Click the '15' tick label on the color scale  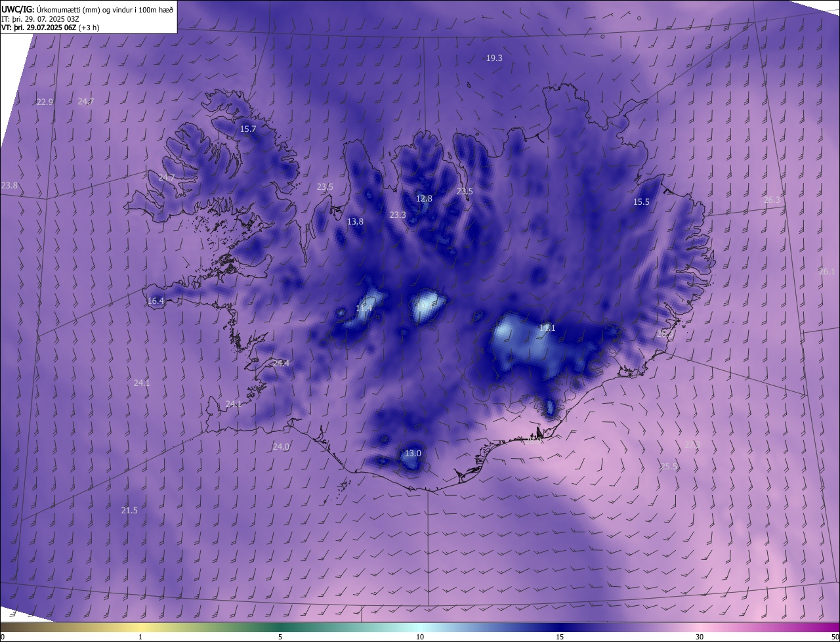[560, 637]
